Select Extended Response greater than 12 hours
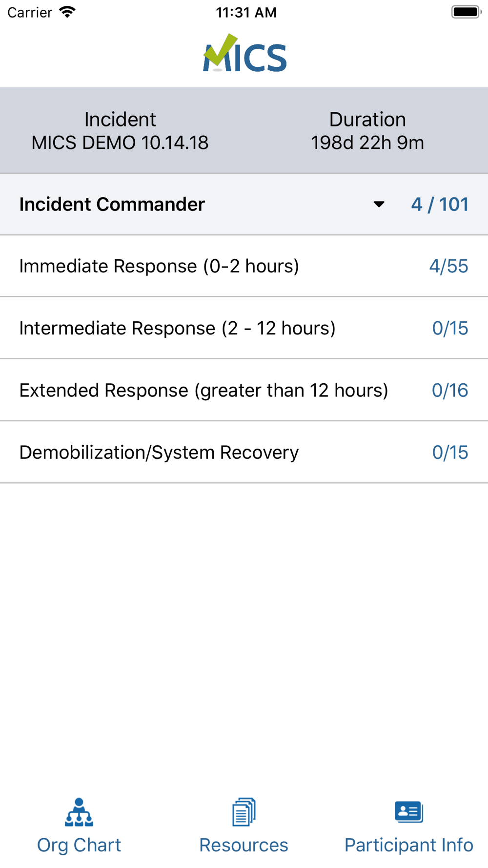The image size is (488, 868). pyautogui.click(x=244, y=390)
